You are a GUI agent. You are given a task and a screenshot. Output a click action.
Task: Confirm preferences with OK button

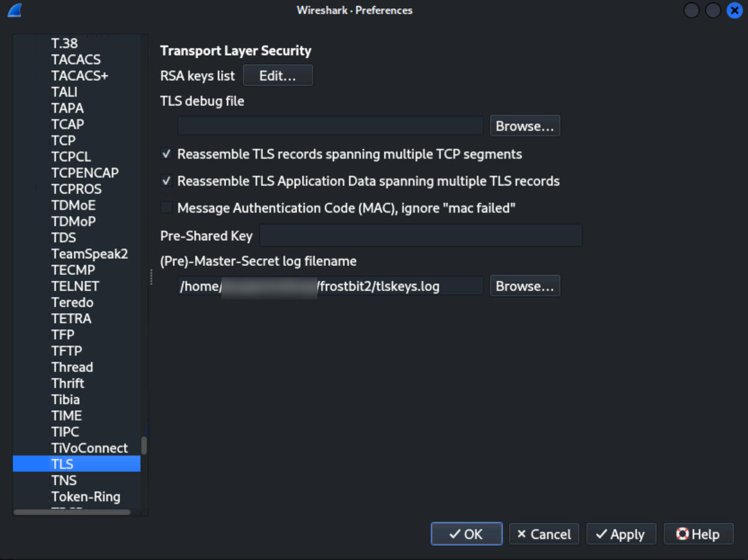pyautogui.click(x=466, y=534)
